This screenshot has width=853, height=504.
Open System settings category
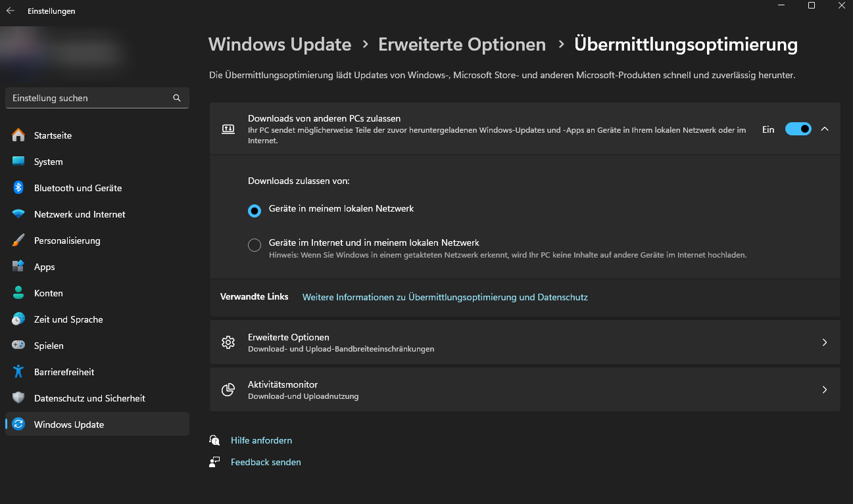97,162
